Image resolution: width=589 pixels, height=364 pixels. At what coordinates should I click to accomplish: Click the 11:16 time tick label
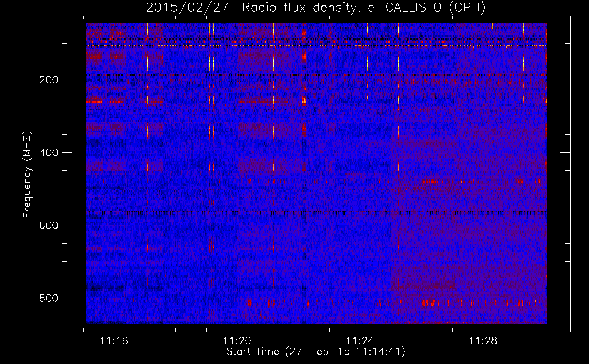click(114, 341)
